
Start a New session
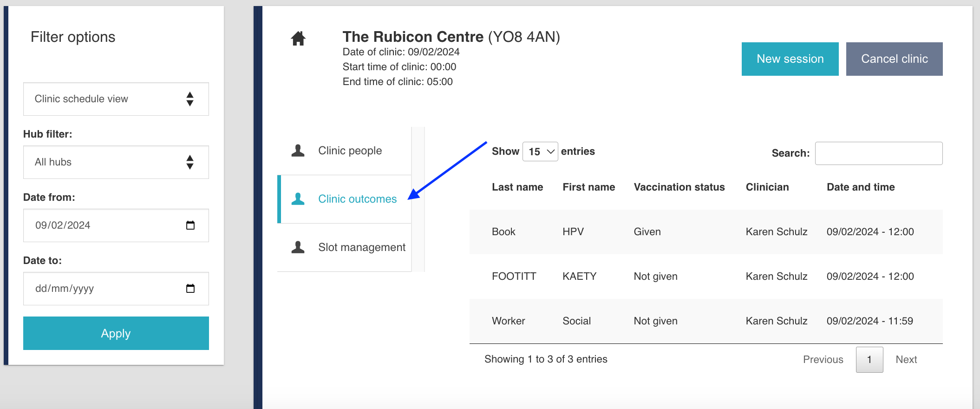pos(790,59)
